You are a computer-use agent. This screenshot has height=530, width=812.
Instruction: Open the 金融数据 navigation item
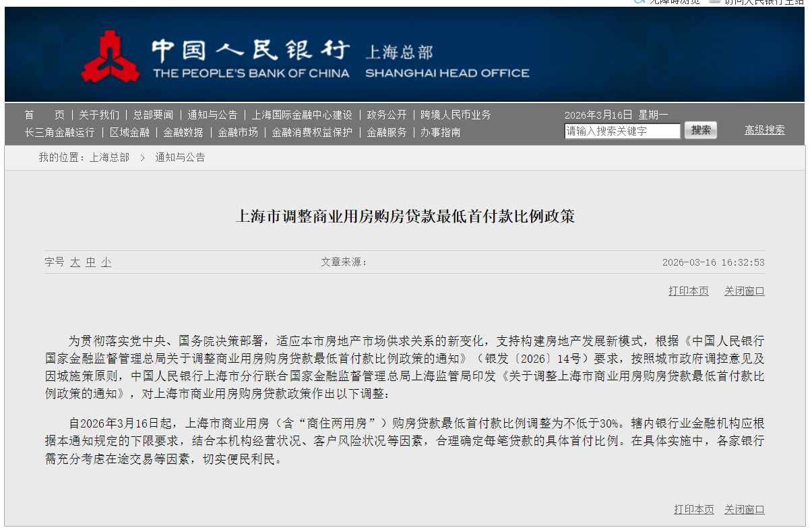[183, 132]
